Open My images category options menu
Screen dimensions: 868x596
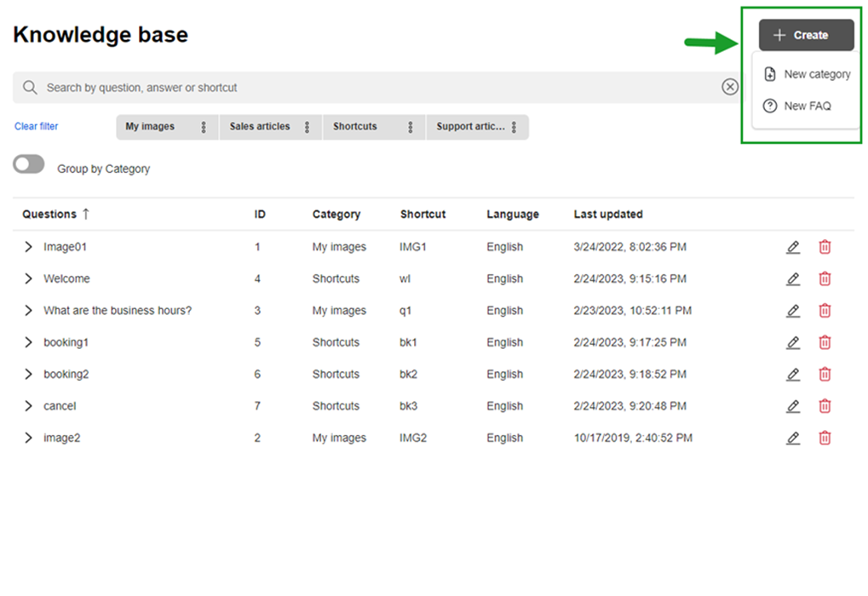click(x=204, y=127)
